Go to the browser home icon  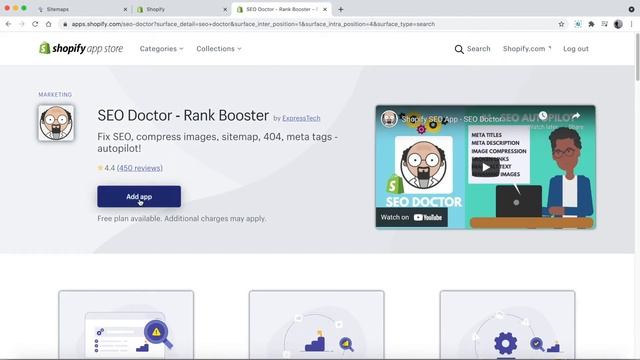click(x=49, y=24)
